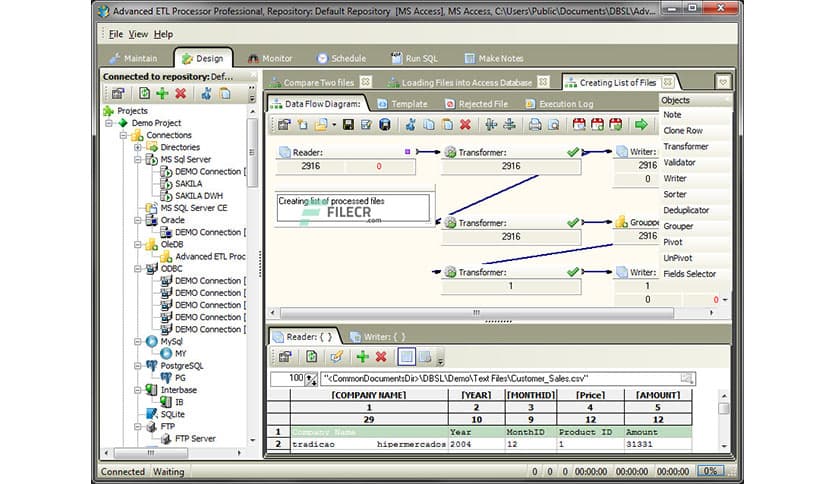Click the Cut scissors icon in the repository toolbar
836x484 pixels.
coord(206,93)
